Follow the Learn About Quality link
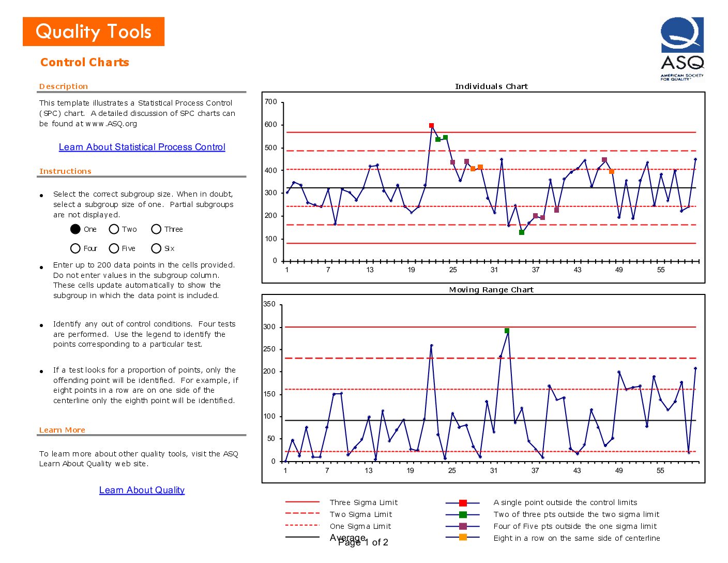Screen dimensions: 728x563 (142, 490)
